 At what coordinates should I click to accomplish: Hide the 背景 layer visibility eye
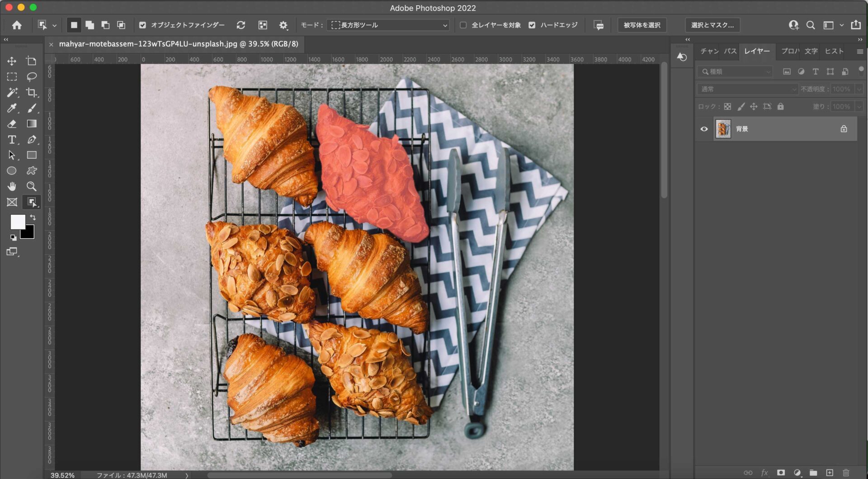(704, 129)
